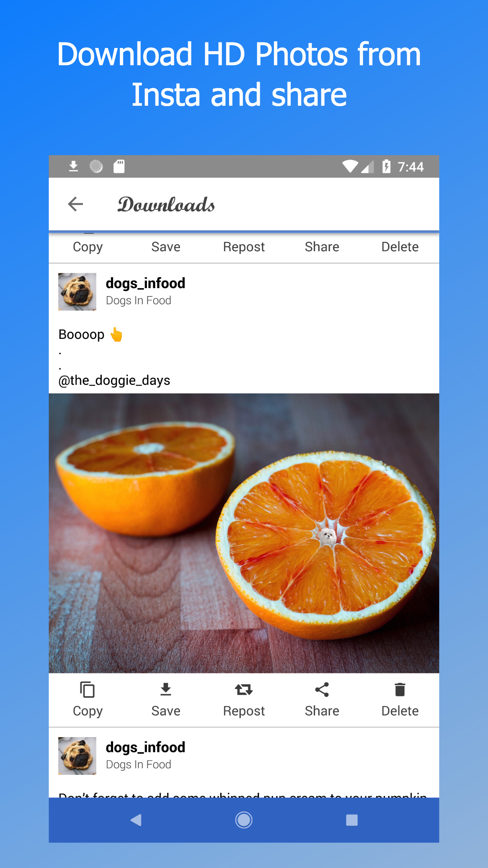Tap the download notification icon in the status bar
Image resolution: width=488 pixels, height=868 pixels.
tap(73, 166)
